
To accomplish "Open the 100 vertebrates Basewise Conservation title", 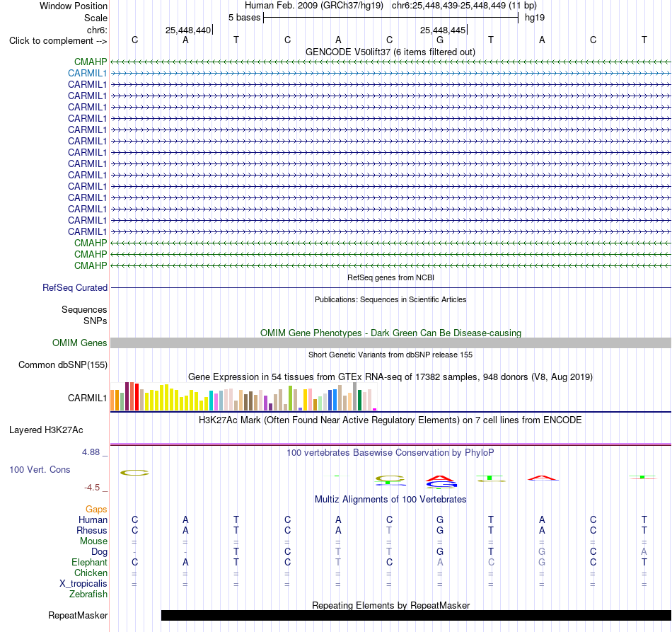I will (390, 453).
